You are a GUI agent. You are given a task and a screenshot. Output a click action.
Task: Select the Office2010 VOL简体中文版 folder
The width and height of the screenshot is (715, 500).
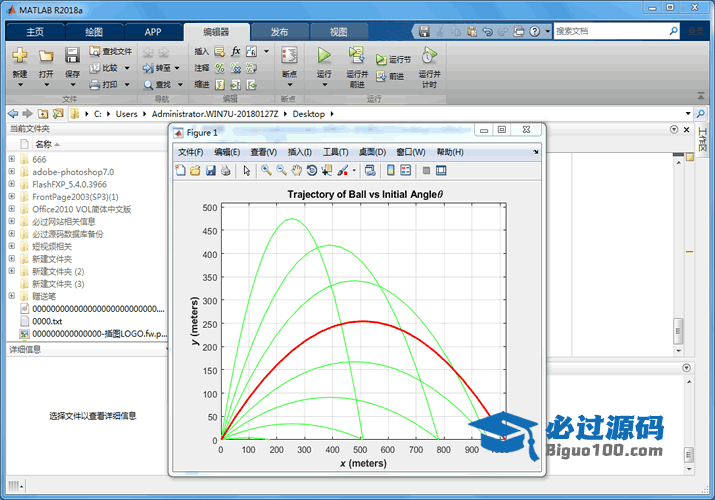(x=82, y=209)
